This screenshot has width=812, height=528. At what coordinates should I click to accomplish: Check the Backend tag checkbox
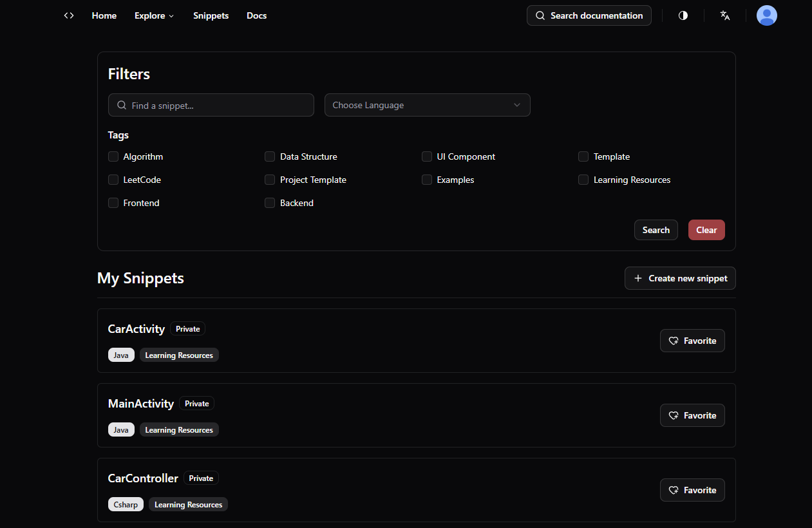tap(270, 203)
